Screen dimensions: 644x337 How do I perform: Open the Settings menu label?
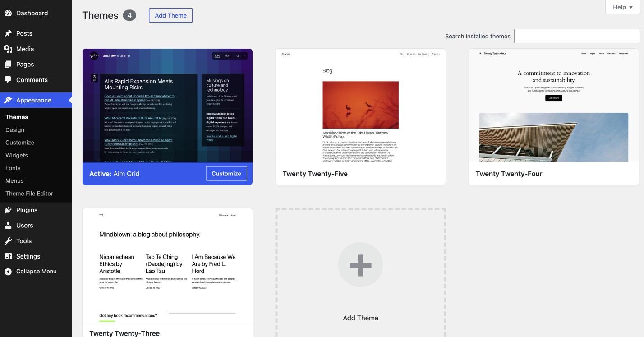click(x=28, y=256)
